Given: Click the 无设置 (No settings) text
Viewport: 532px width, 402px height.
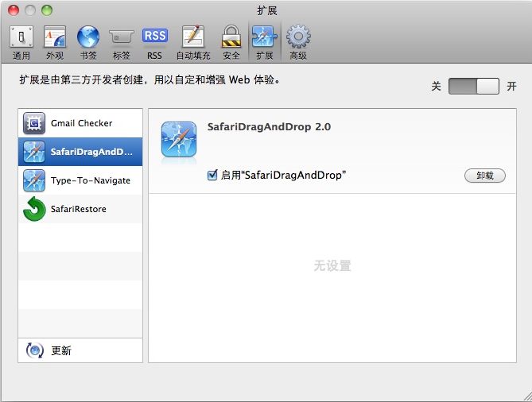Looking at the screenshot, I should [x=332, y=265].
